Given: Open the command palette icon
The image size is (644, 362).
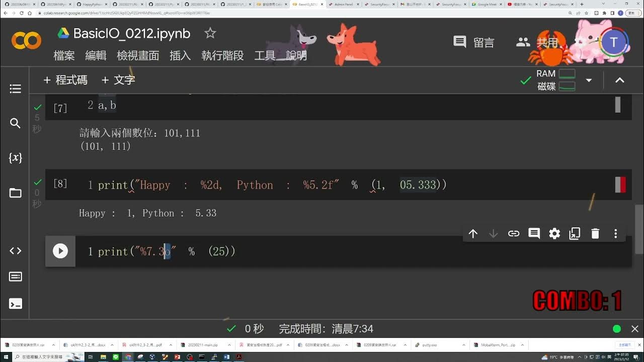Looking at the screenshot, I should pos(15,277).
